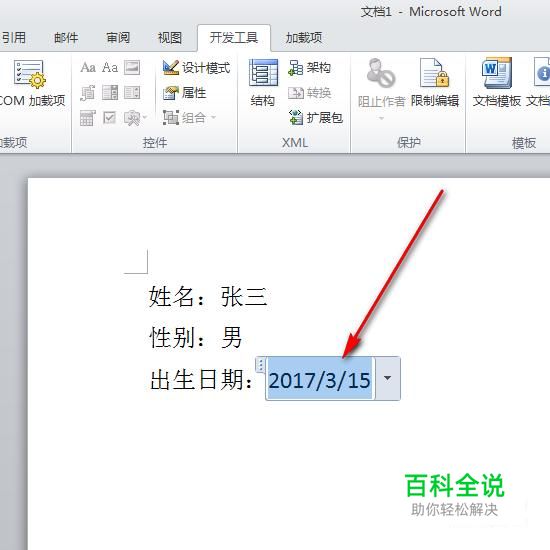Click the text 性别：男

[x=196, y=337]
